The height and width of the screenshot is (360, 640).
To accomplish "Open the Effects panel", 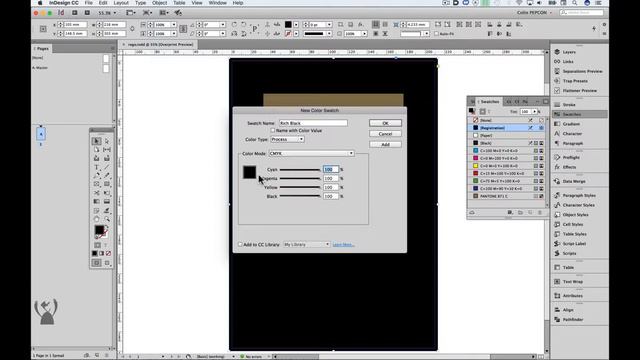I will [x=569, y=167].
